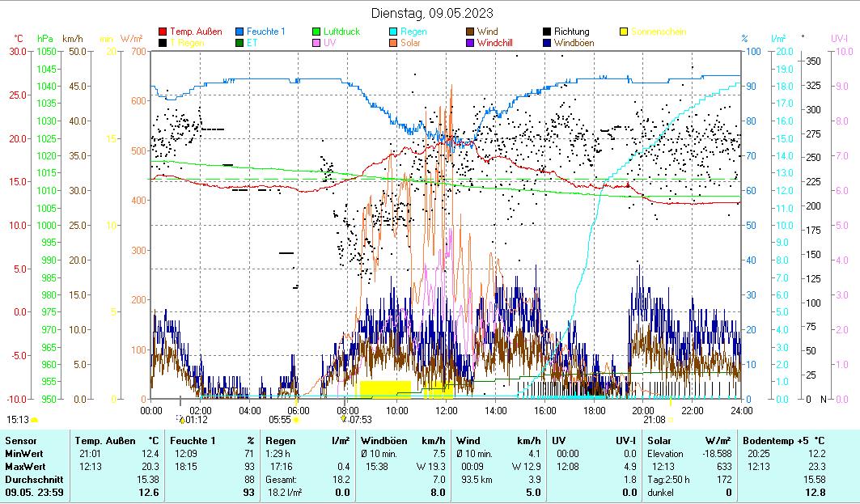Select the navy Windböen legend square
Viewport: 860px width, 504px height.
coord(547,42)
